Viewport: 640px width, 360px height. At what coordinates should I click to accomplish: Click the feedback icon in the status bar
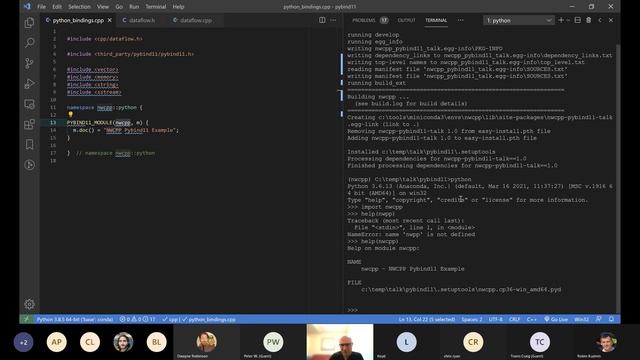598,319
